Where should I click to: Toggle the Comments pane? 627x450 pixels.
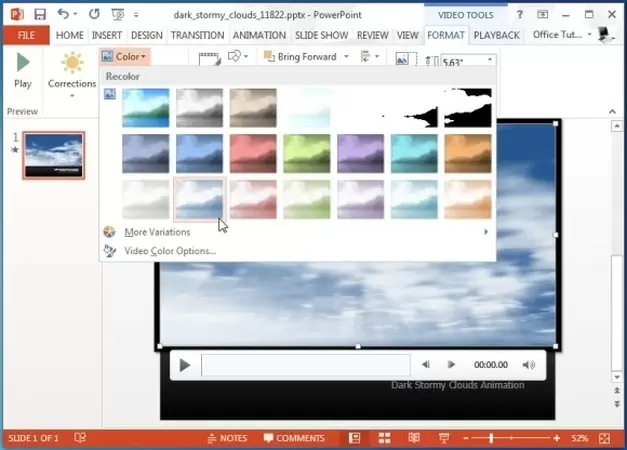292,438
